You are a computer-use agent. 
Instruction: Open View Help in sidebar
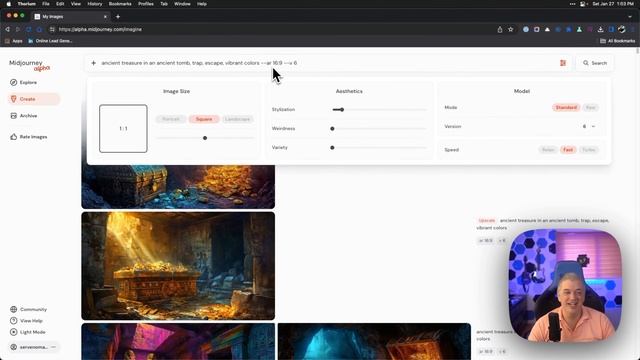coord(27,321)
